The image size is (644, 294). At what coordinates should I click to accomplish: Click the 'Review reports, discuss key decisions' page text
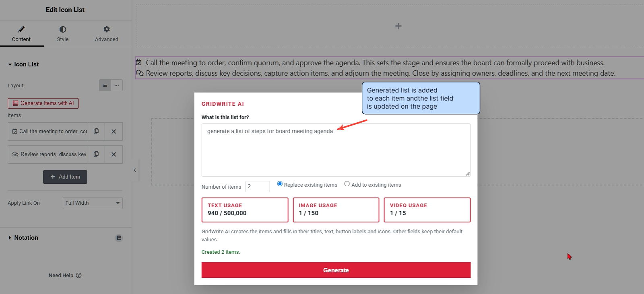point(381,73)
